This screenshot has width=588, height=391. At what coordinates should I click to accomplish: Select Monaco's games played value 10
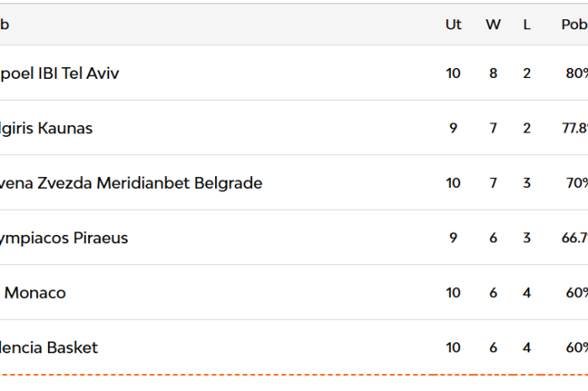(x=454, y=293)
